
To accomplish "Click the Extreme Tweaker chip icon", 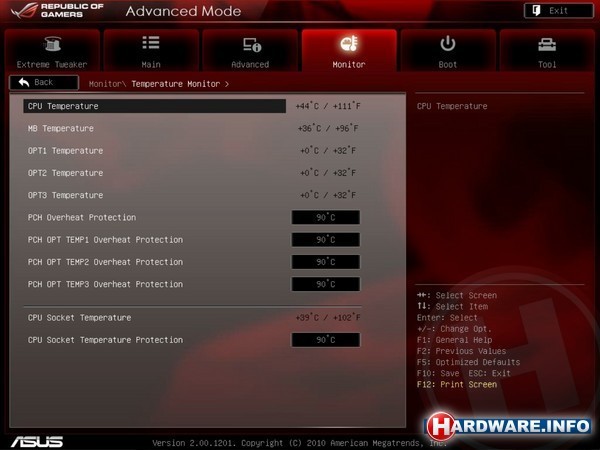I will [52, 44].
